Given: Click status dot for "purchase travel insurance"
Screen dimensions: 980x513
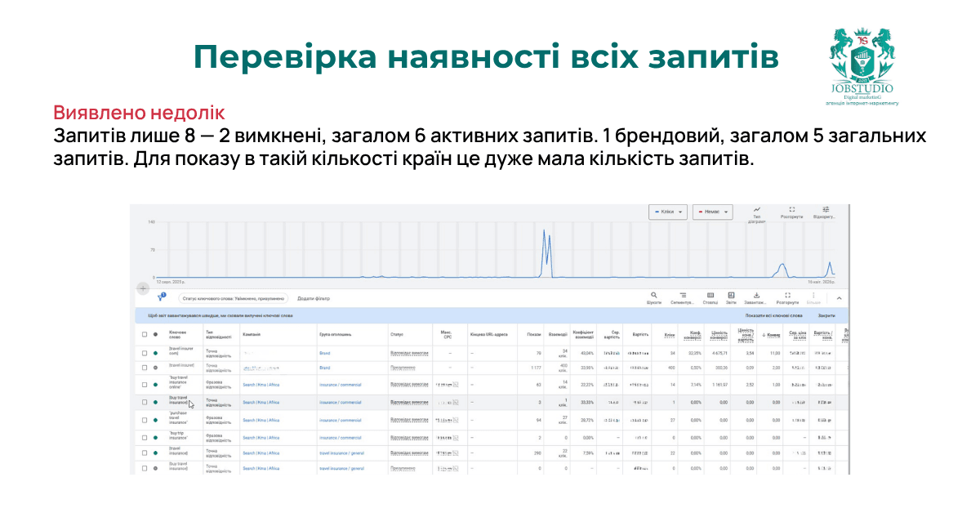Looking at the screenshot, I should [x=155, y=420].
